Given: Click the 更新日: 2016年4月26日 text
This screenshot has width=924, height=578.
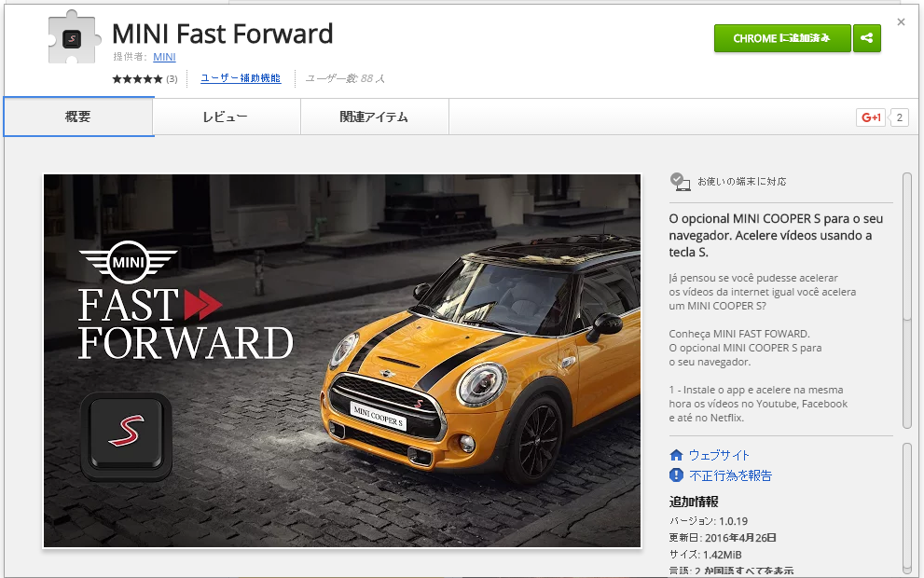Looking at the screenshot, I should [x=723, y=538].
